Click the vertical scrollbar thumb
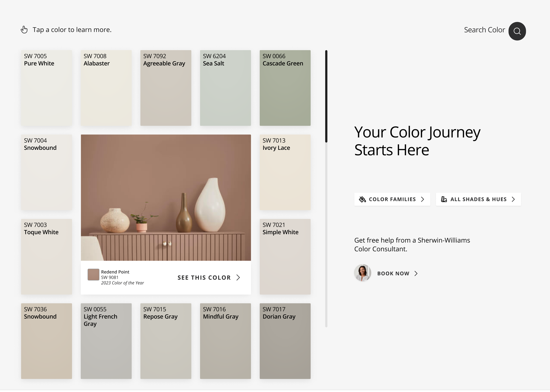550x392 pixels. point(326,97)
